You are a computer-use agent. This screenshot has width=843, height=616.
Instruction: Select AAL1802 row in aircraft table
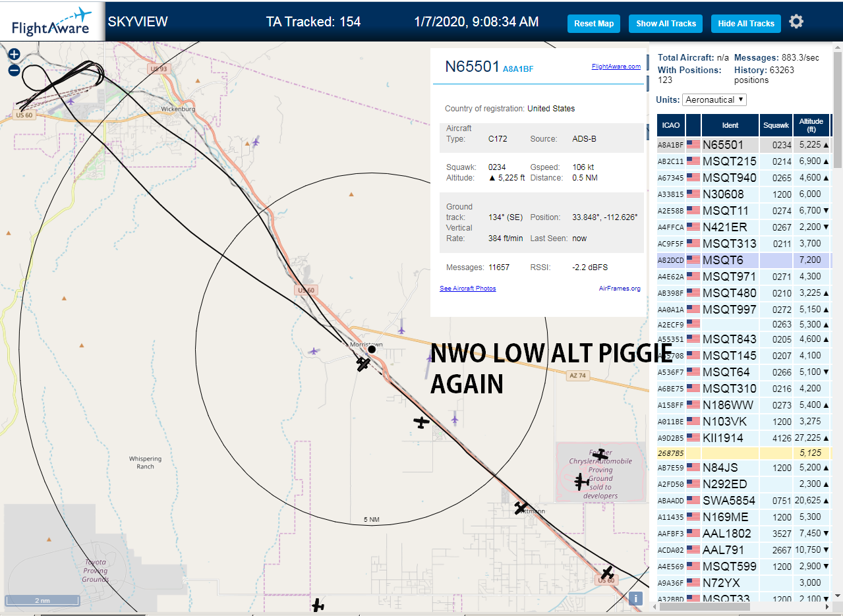coord(743,534)
